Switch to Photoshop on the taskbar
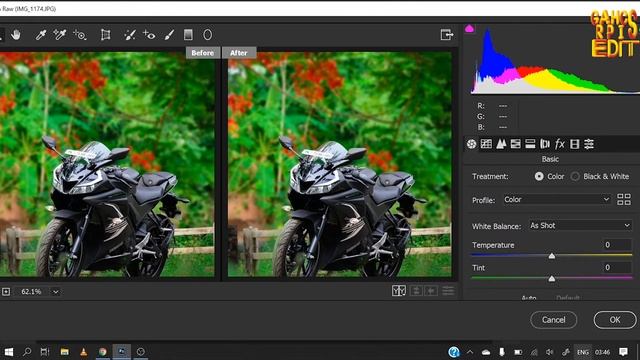The width and height of the screenshot is (640, 360). (122, 351)
